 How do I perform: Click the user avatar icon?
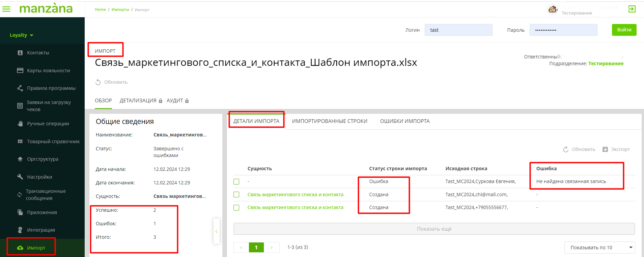click(552, 9)
